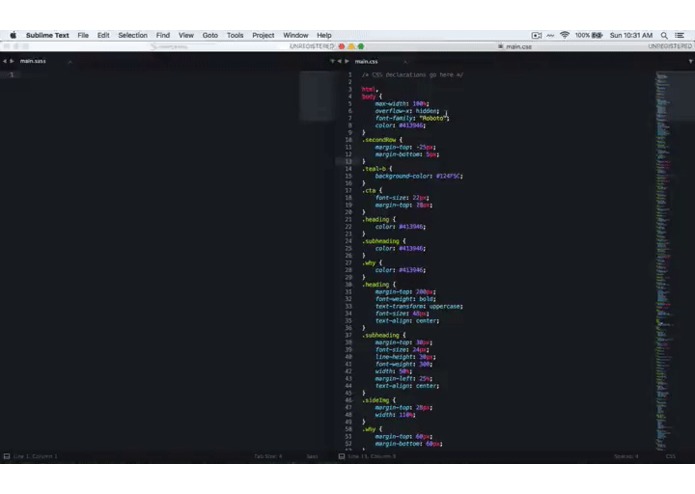Click the .teal-b selector line
The width and height of the screenshot is (695, 494).
(377, 169)
